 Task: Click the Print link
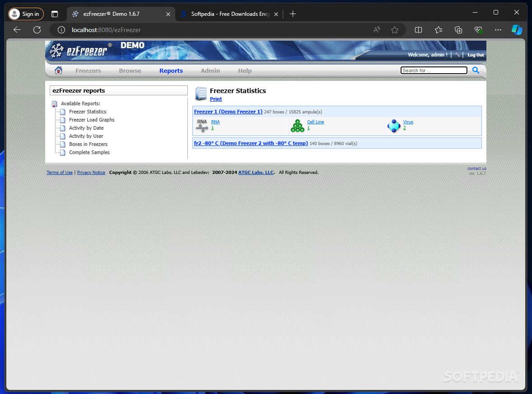pyautogui.click(x=216, y=99)
